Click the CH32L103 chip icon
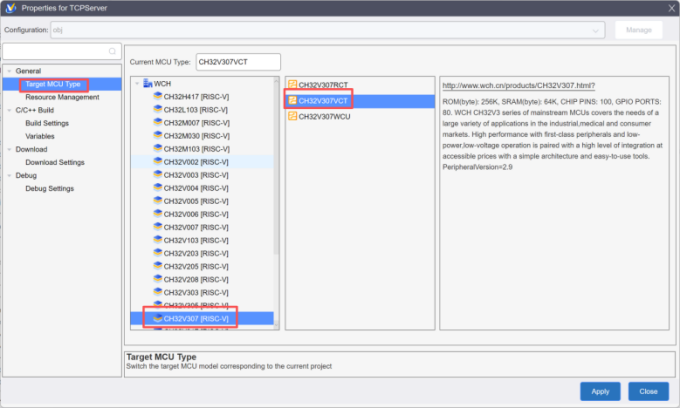The image size is (681, 409). tap(158, 109)
